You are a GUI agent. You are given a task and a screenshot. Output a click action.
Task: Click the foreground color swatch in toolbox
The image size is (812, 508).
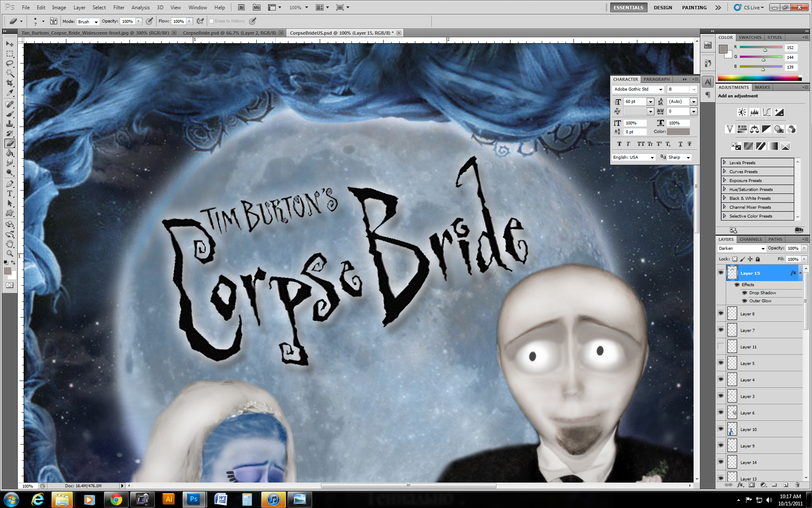click(8, 271)
